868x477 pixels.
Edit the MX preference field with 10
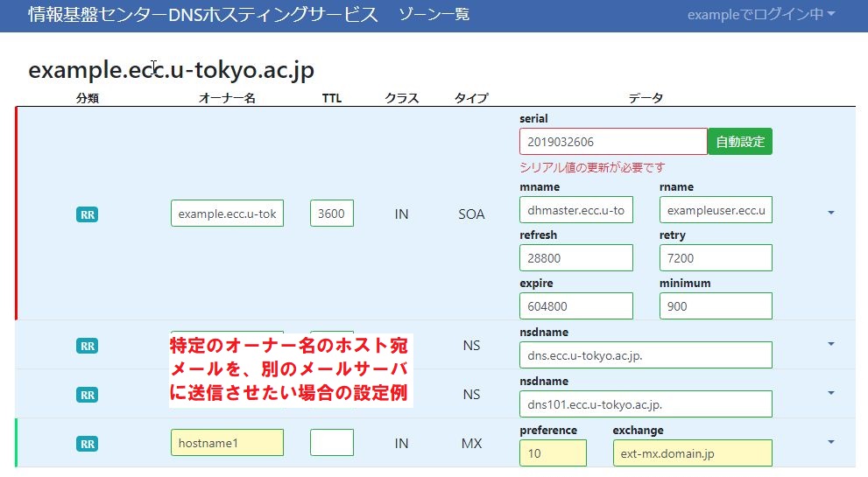tap(553, 453)
